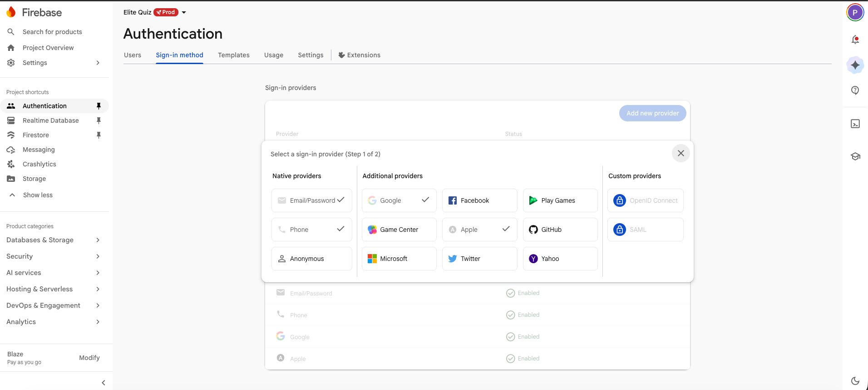Select the Phone native provider card

(312, 230)
